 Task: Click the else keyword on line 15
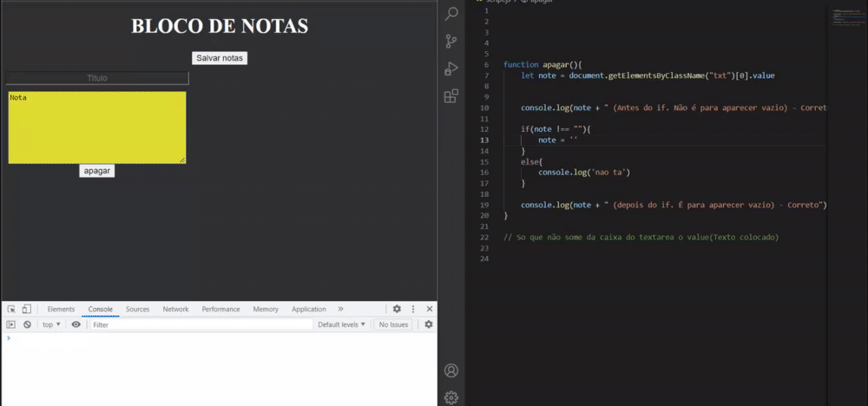529,162
